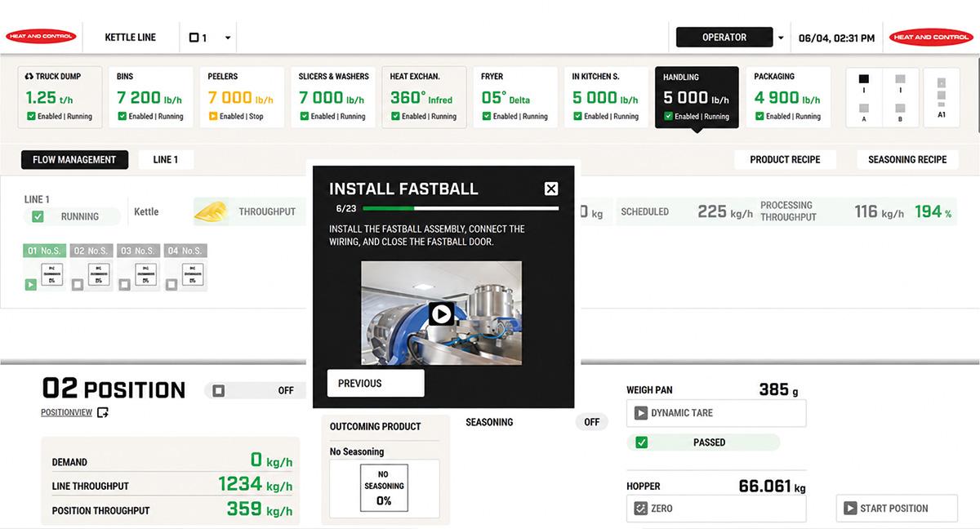Play the Fastball installation video
980x529 pixels.
click(x=441, y=313)
